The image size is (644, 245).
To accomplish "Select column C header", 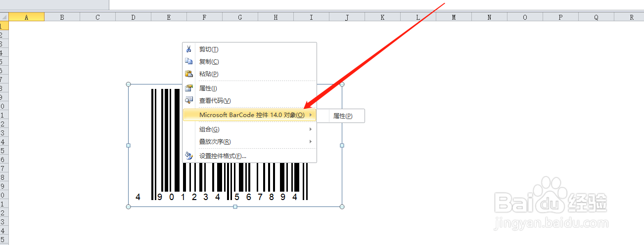I will [x=98, y=17].
